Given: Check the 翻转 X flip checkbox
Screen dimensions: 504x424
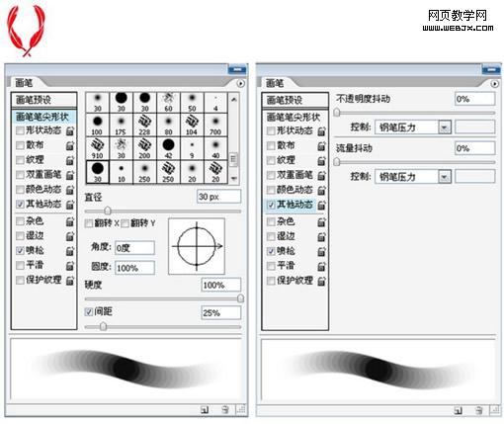Looking at the screenshot, I should tap(89, 223).
